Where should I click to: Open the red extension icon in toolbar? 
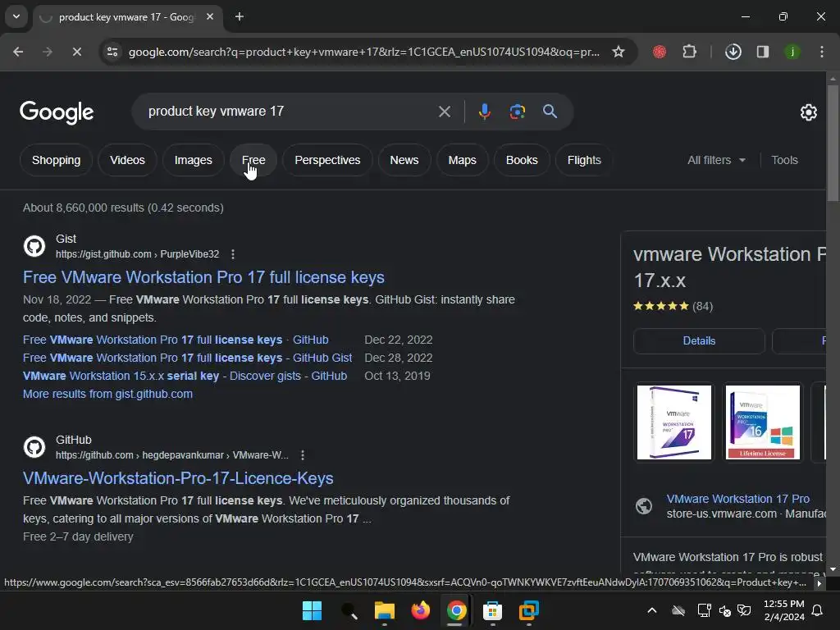coord(660,52)
